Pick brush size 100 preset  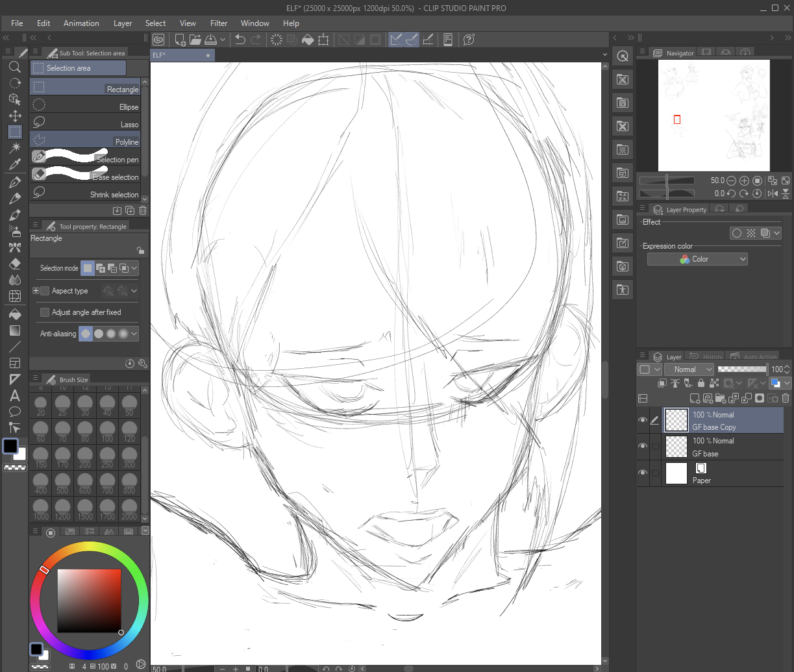click(107, 430)
